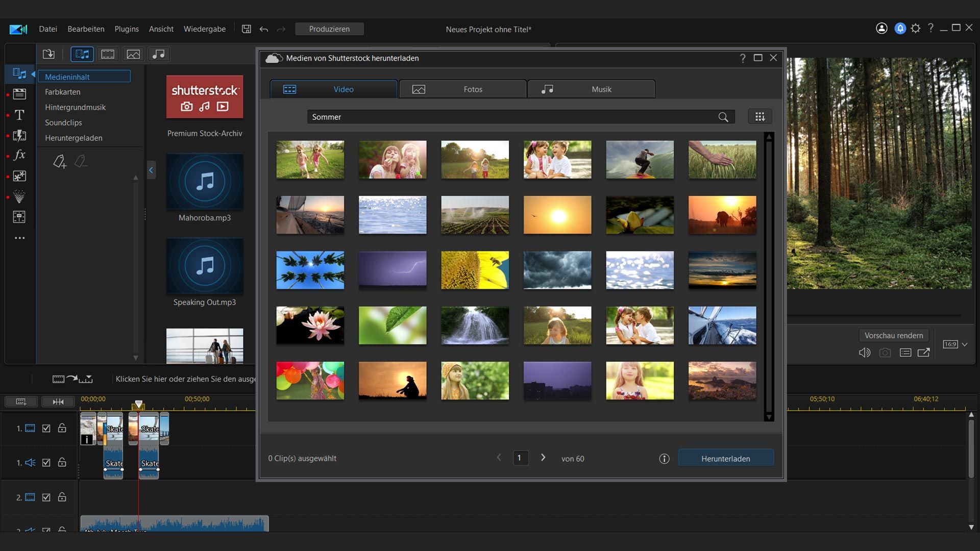The width and height of the screenshot is (980, 551).
Task: Disable video track 1 checkbox
Action: pos(46,429)
